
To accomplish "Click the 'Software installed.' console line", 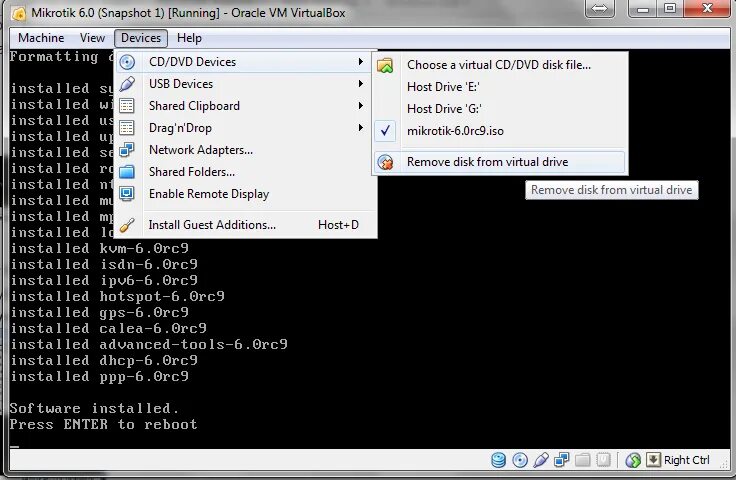I will pyautogui.click(x=94, y=408).
